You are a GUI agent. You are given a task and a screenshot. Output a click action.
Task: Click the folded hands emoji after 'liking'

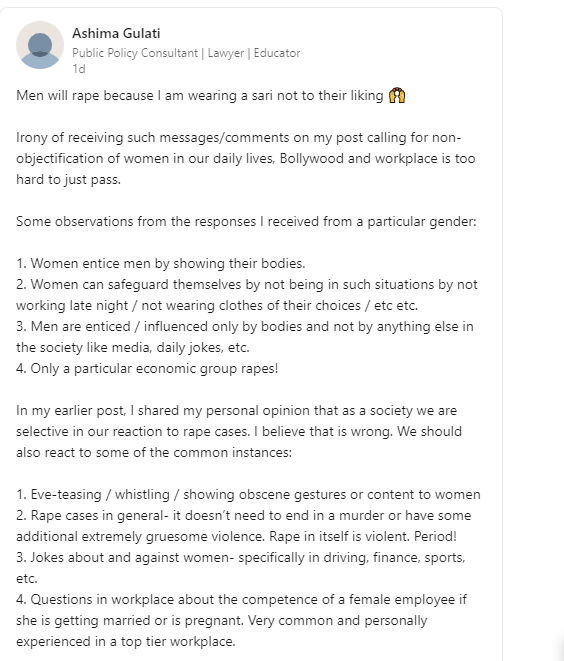[397, 95]
